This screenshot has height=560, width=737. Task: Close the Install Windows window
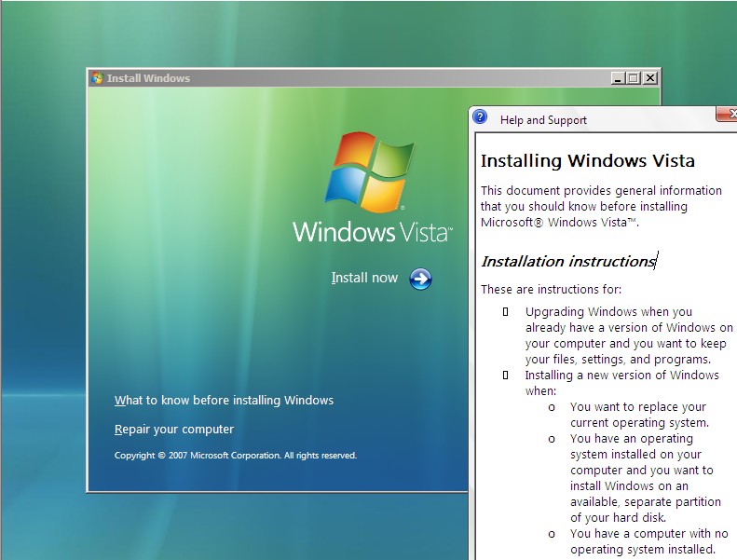[x=650, y=78]
